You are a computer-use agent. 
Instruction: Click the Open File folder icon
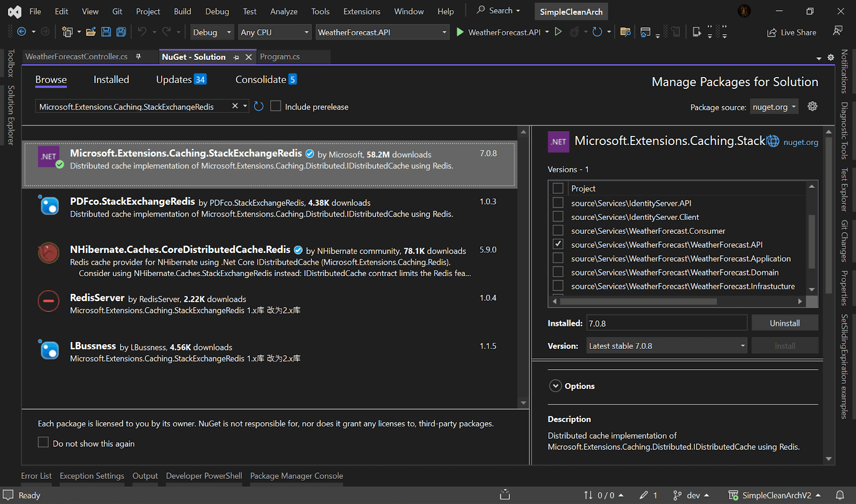[x=91, y=32]
